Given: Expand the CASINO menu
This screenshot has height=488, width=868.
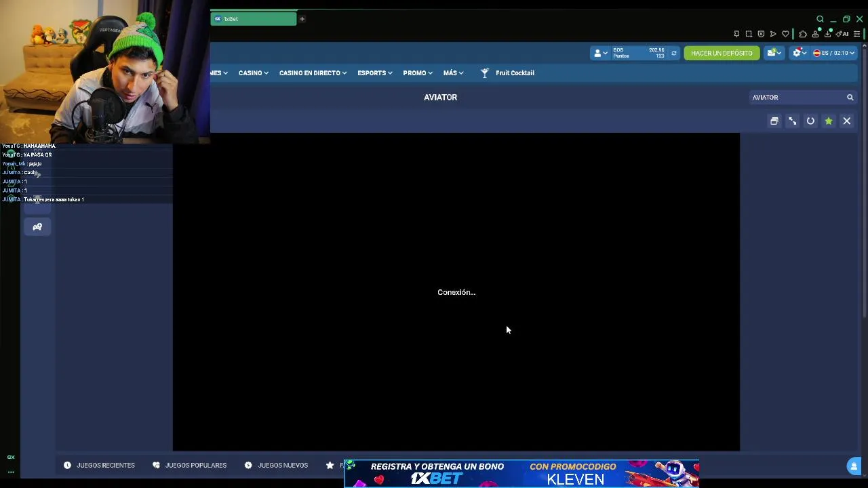Looking at the screenshot, I should click(x=253, y=73).
